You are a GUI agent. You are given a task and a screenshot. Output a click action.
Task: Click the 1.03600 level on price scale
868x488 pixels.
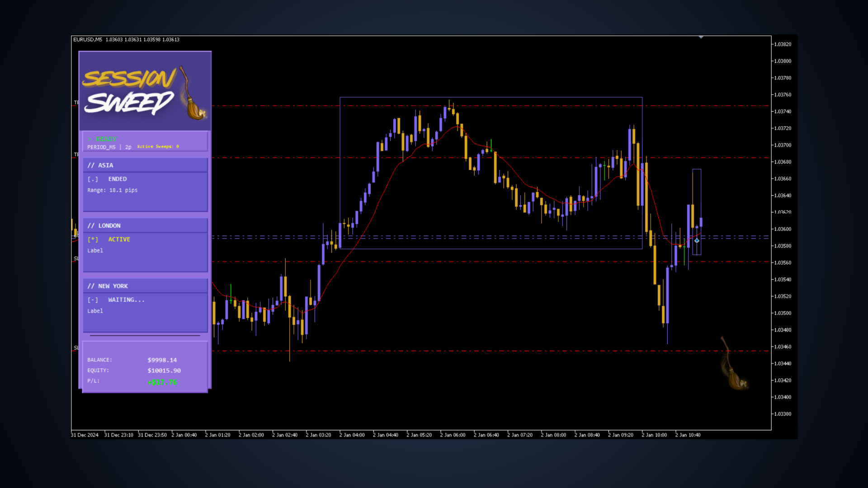pyautogui.click(x=783, y=229)
